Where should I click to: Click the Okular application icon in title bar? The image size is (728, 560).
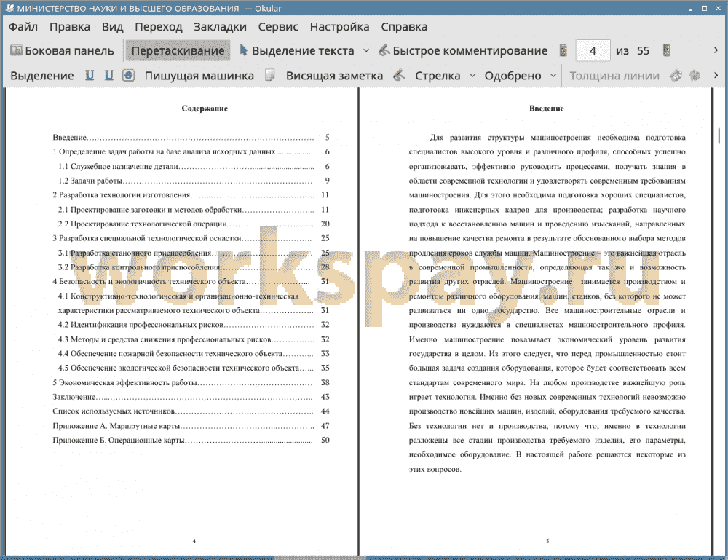(9, 8)
